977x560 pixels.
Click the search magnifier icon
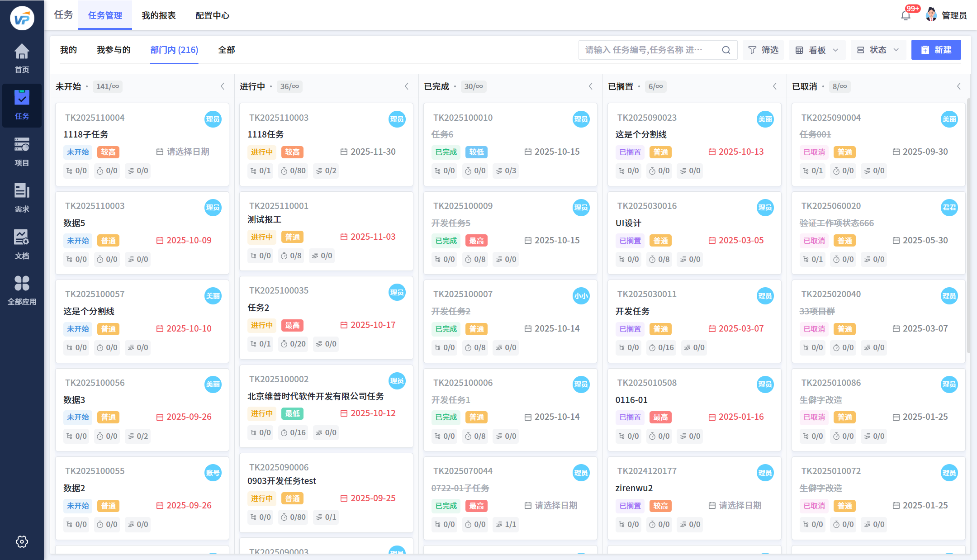coord(726,50)
